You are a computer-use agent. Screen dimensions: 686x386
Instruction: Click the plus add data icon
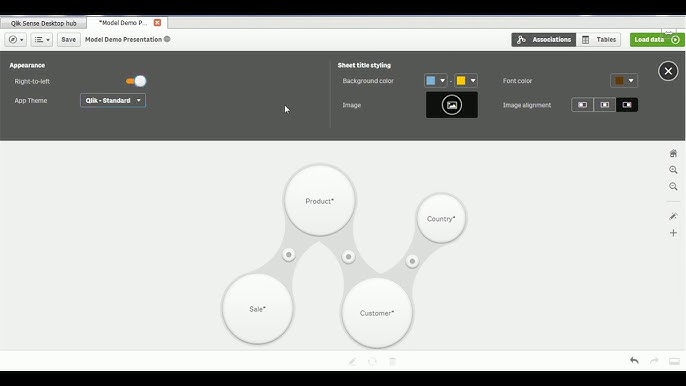[673, 233]
